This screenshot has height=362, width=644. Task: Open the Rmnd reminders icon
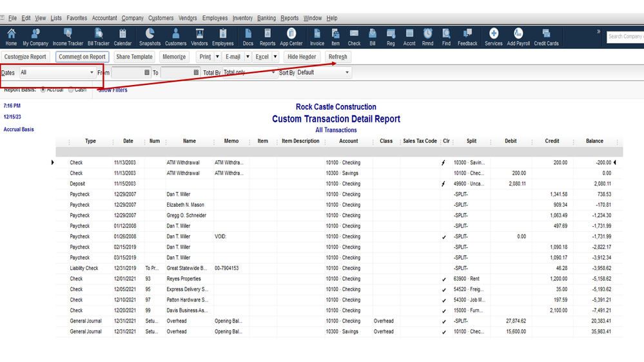427,37
